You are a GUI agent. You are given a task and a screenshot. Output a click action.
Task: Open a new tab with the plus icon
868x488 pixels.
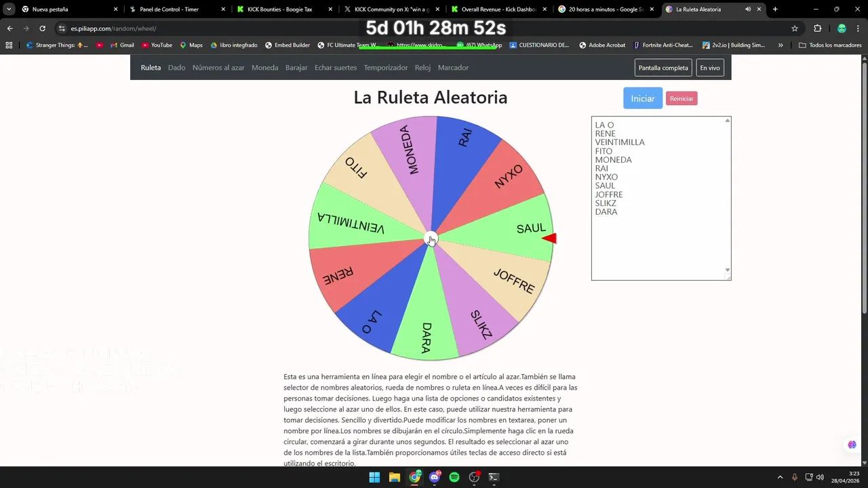tap(775, 9)
